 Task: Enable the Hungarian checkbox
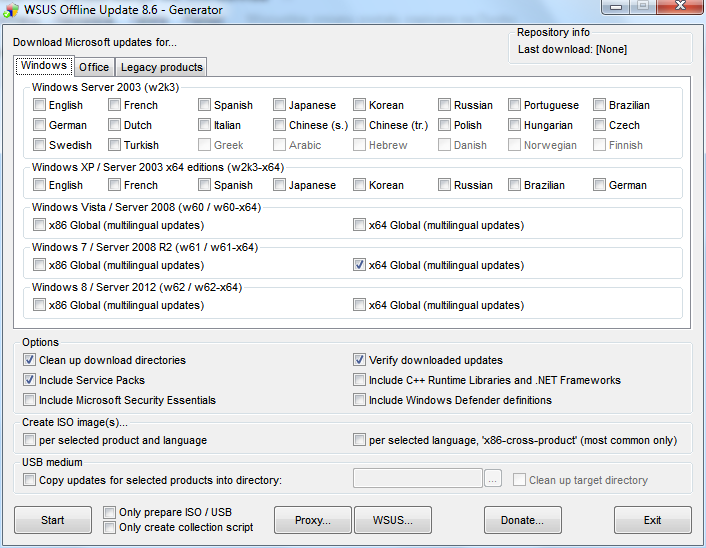pos(514,125)
